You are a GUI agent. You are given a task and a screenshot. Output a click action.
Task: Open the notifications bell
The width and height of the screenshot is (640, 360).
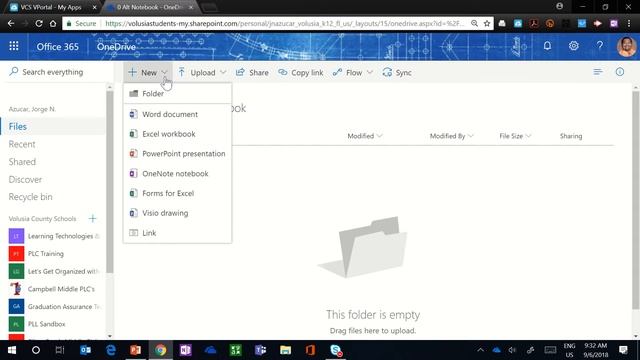click(547, 46)
